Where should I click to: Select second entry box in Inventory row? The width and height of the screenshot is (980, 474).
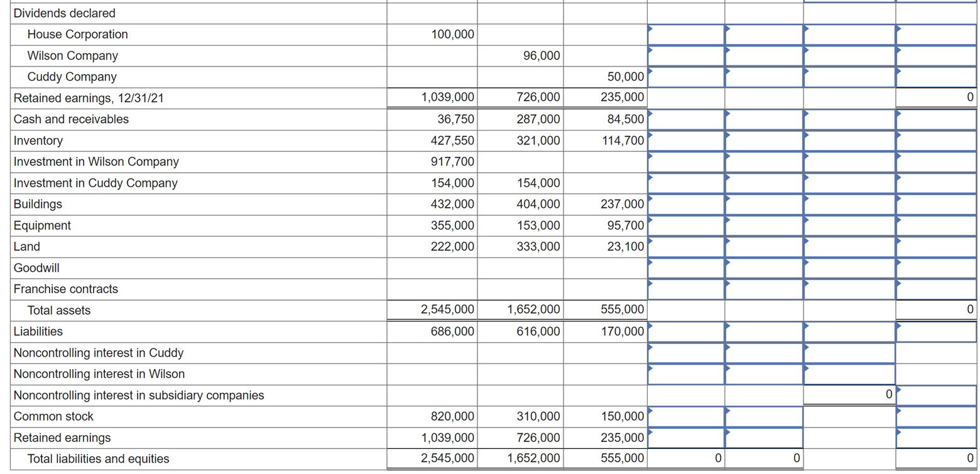point(764,141)
